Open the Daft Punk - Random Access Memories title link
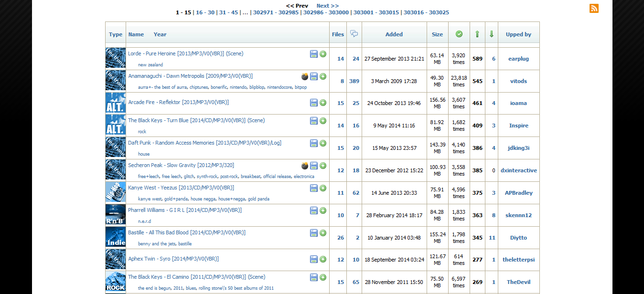The height and width of the screenshot is (294, 644). (x=204, y=143)
